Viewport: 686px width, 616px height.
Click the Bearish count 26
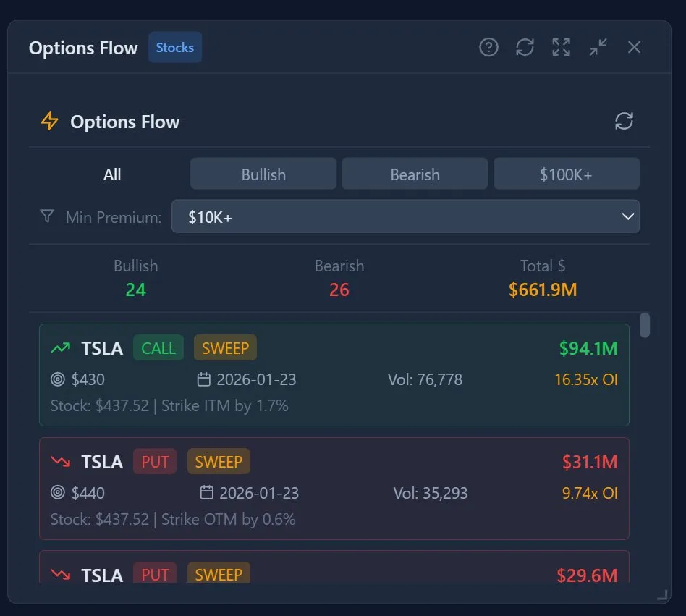point(339,290)
